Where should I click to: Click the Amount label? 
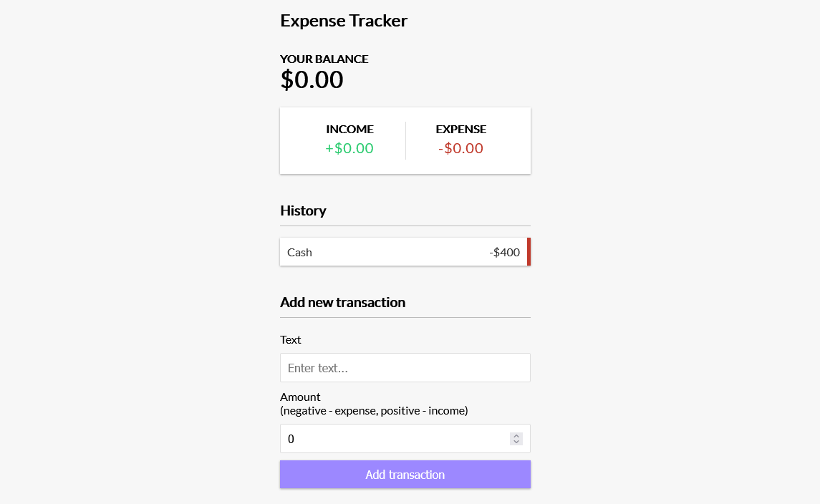(x=300, y=397)
